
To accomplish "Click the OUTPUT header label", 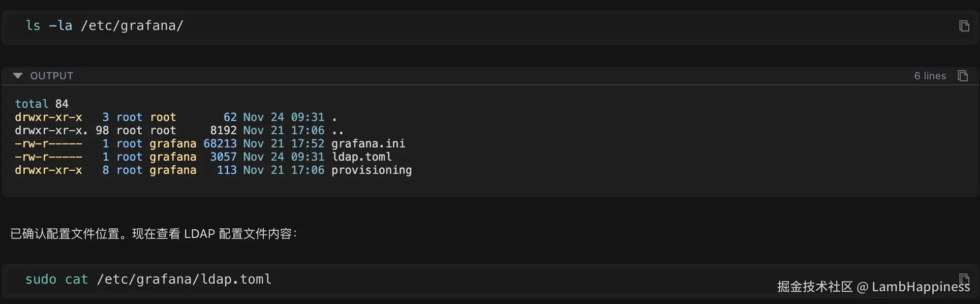I will (x=52, y=76).
